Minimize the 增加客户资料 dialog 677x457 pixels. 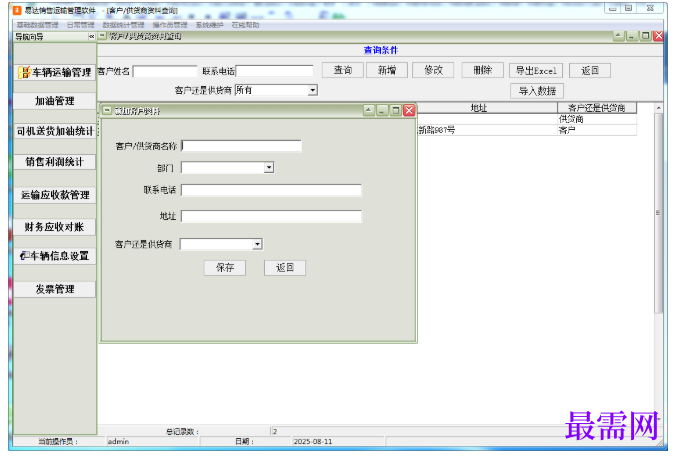point(382,111)
